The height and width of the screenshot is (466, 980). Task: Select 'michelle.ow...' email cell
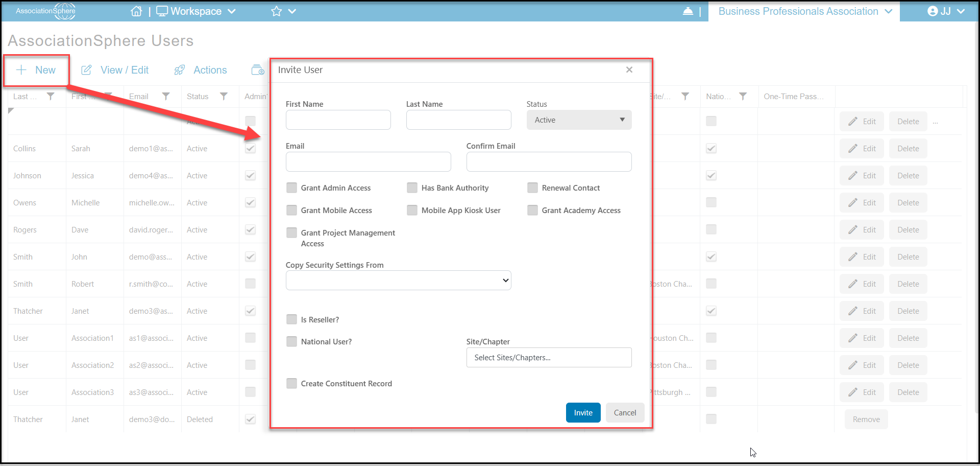(x=152, y=203)
